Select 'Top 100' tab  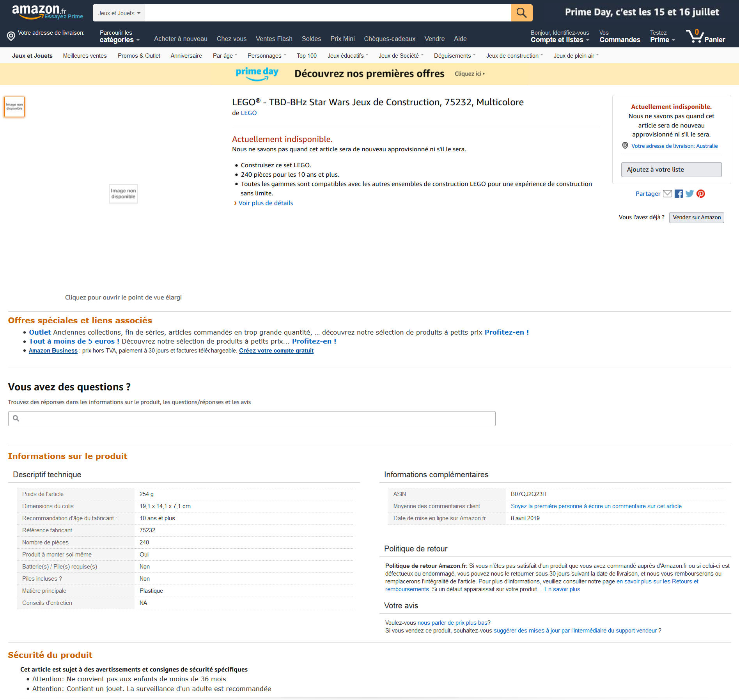307,56
